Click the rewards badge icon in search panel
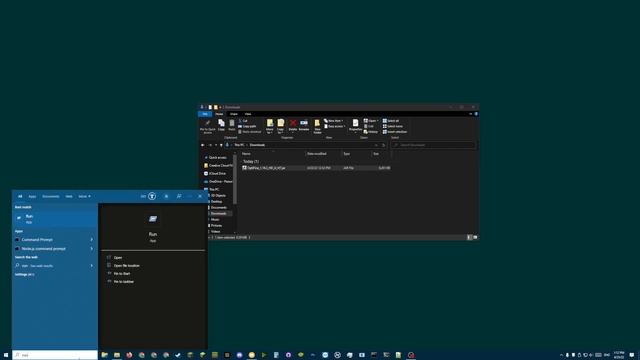This screenshot has width=640, height=360. (152, 196)
